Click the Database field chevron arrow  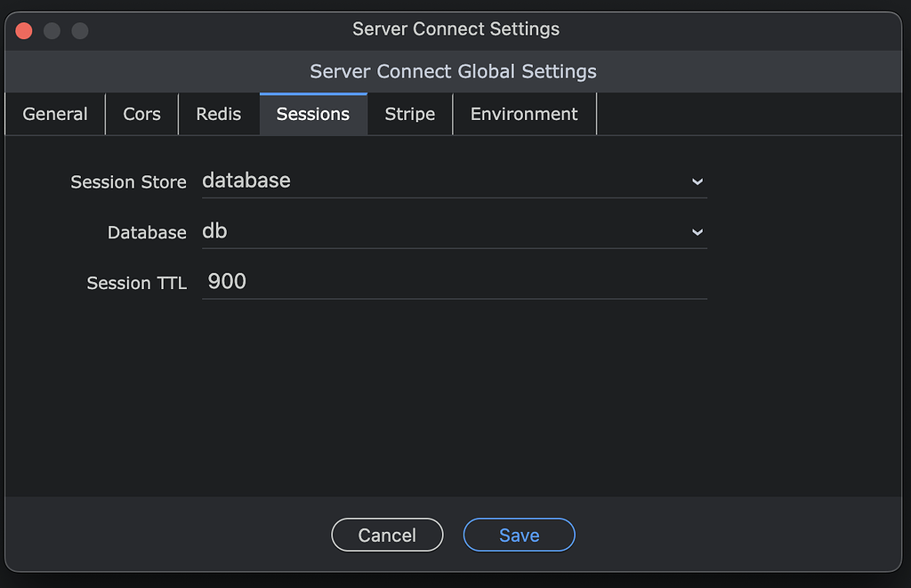tap(697, 231)
